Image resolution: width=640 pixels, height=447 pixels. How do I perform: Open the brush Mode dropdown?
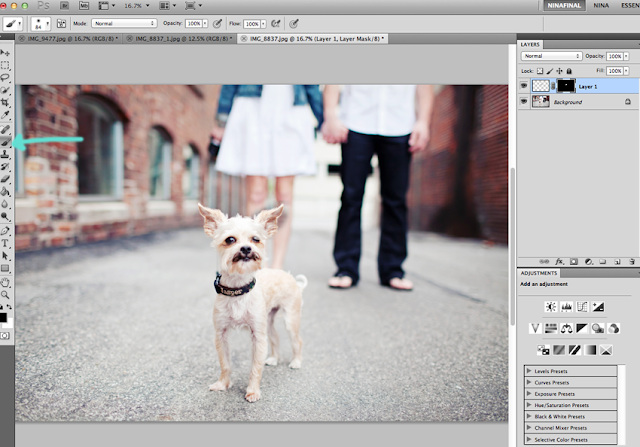coord(124,22)
